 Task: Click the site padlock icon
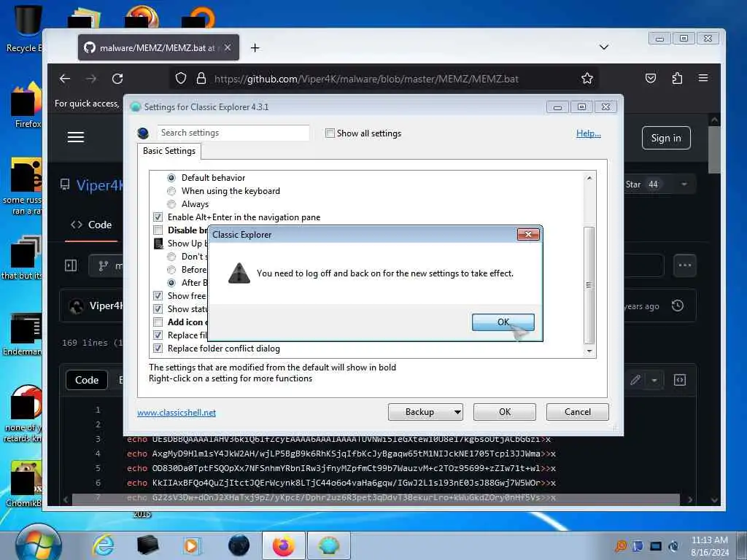pos(201,78)
